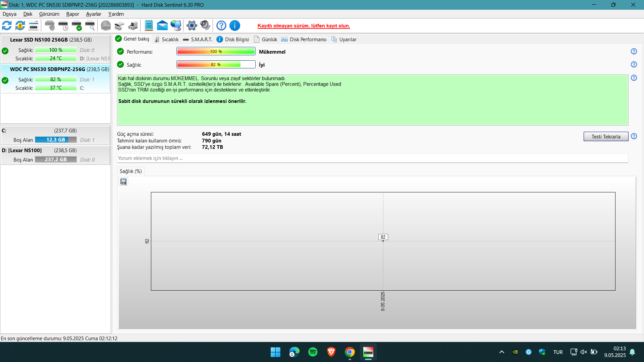Screen dimensions: 644x362
Task: Click the refresh disk information icon
Action: [7, 25]
